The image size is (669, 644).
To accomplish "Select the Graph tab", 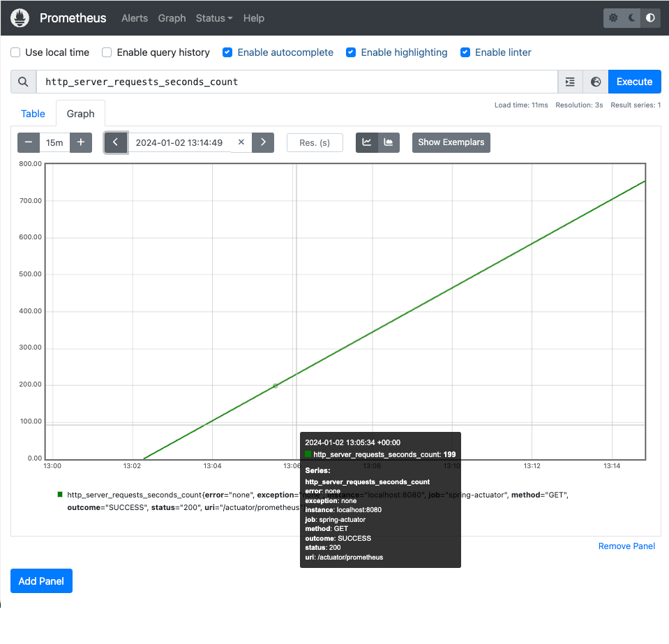I will (81, 114).
